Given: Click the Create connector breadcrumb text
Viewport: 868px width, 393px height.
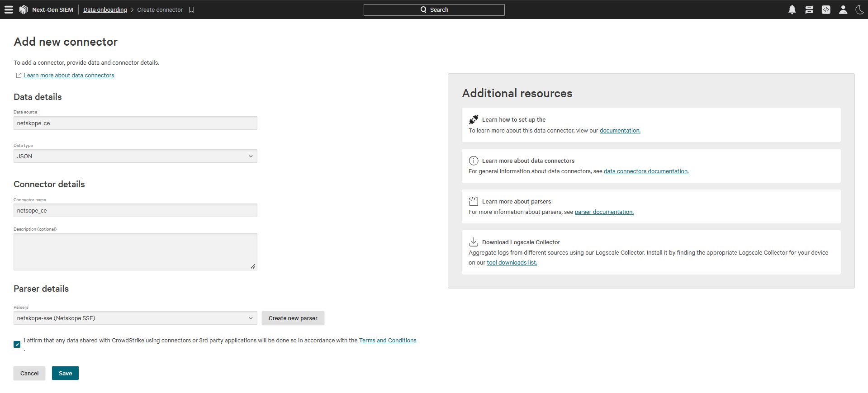Looking at the screenshot, I should tap(160, 9).
